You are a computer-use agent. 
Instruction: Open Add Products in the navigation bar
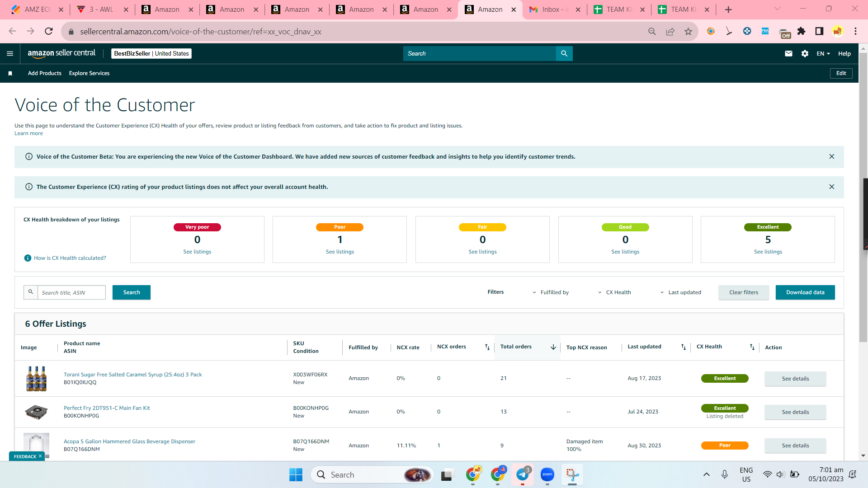[x=45, y=73]
